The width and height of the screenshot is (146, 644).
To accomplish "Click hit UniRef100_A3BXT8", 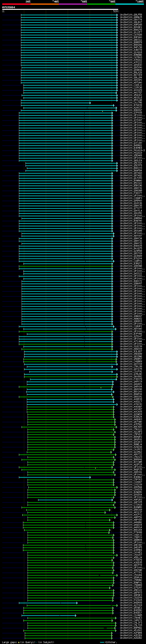I will 131,50.
